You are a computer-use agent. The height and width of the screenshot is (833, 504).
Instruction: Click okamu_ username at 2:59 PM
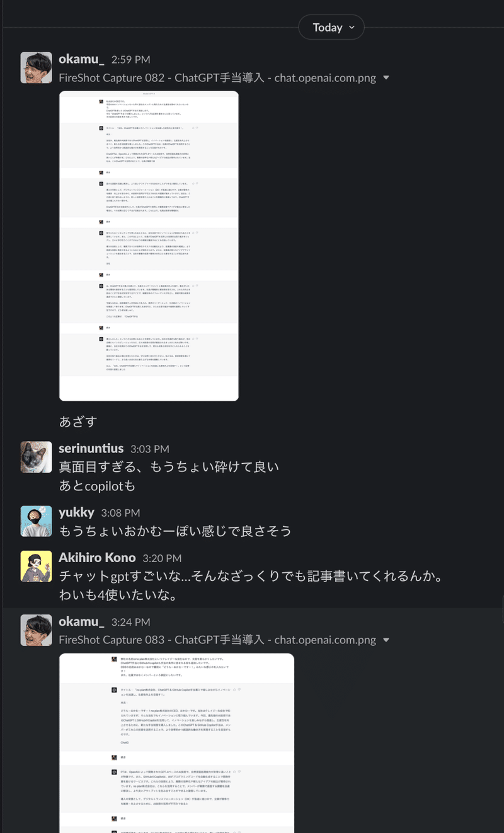(x=81, y=59)
